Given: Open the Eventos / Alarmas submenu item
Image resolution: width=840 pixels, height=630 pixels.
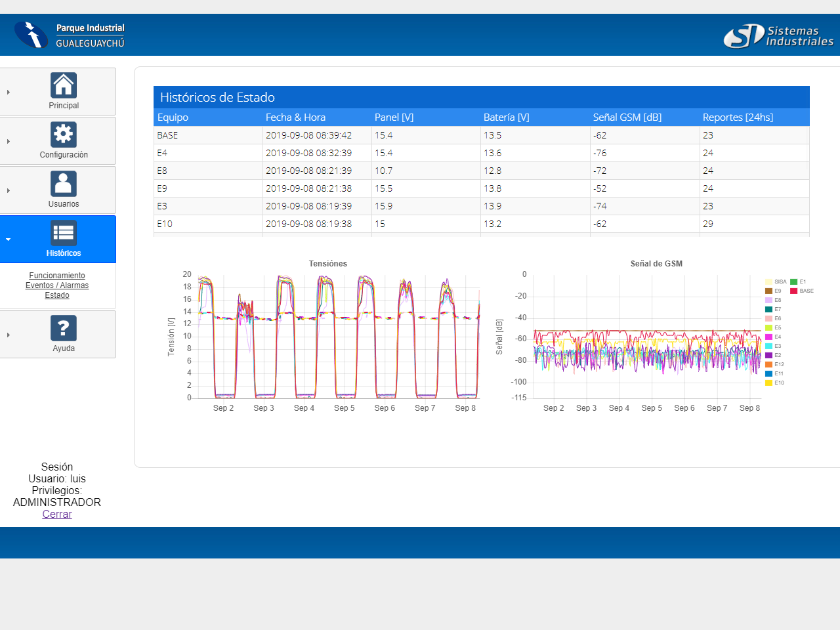Looking at the screenshot, I should 57,285.
